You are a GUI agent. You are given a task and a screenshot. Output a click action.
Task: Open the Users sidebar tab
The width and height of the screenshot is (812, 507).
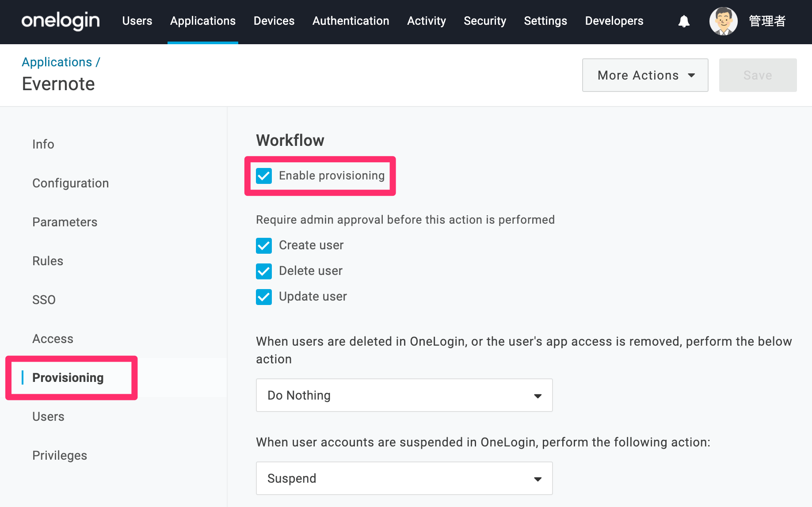click(49, 416)
